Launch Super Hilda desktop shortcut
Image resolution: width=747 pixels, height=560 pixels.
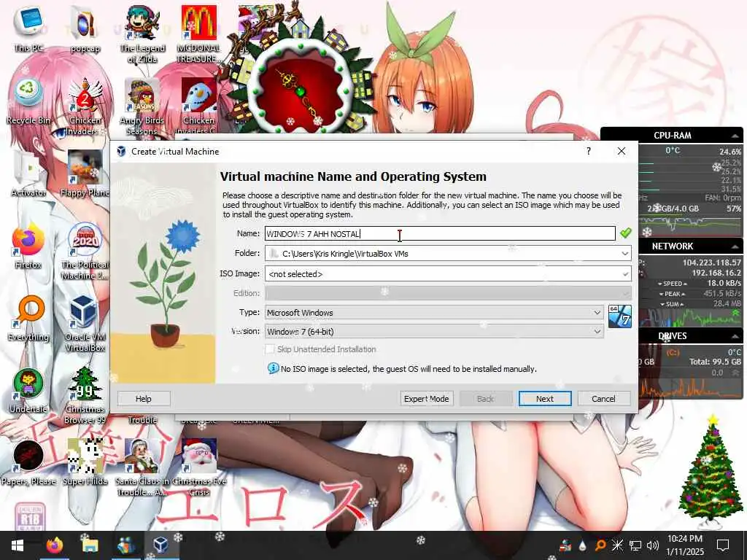coord(85,463)
